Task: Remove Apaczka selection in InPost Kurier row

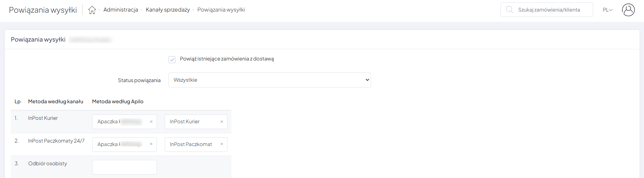Action: point(151,122)
